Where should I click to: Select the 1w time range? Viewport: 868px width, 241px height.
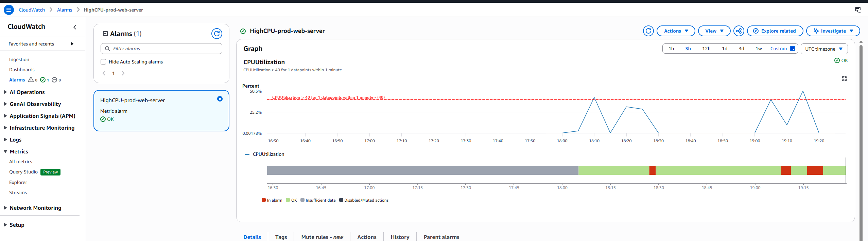point(759,49)
